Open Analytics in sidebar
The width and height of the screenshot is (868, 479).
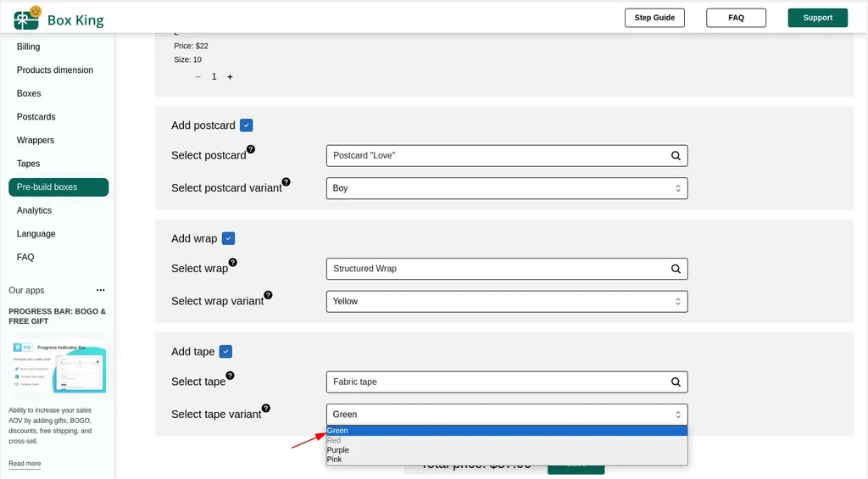[x=34, y=210]
